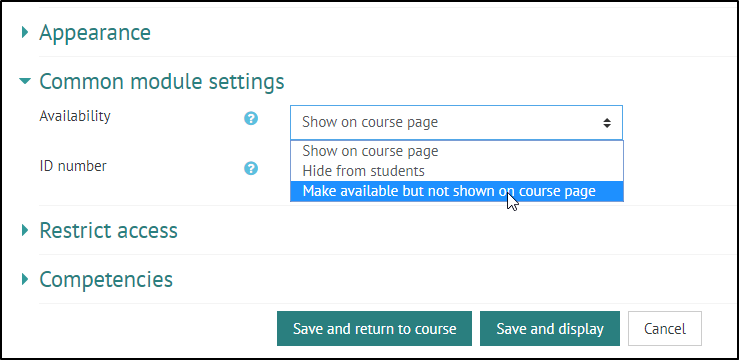This screenshot has width=739, height=360.
Task: Click the Availability field label
Action: pos(75,116)
